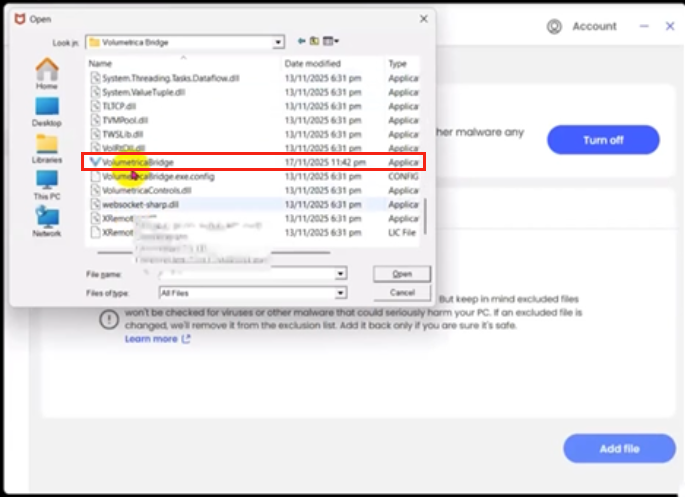The image size is (685, 497).
Task: Click the Learn more link
Action: tap(151, 339)
